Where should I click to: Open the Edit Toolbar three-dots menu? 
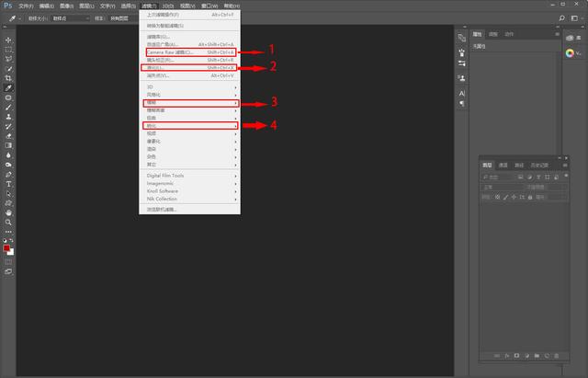8,232
